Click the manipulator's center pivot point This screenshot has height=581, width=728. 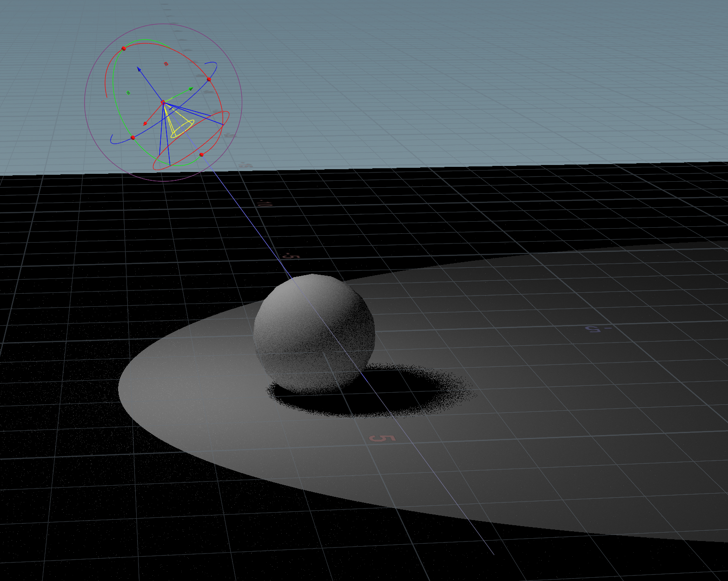pyautogui.click(x=163, y=102)
